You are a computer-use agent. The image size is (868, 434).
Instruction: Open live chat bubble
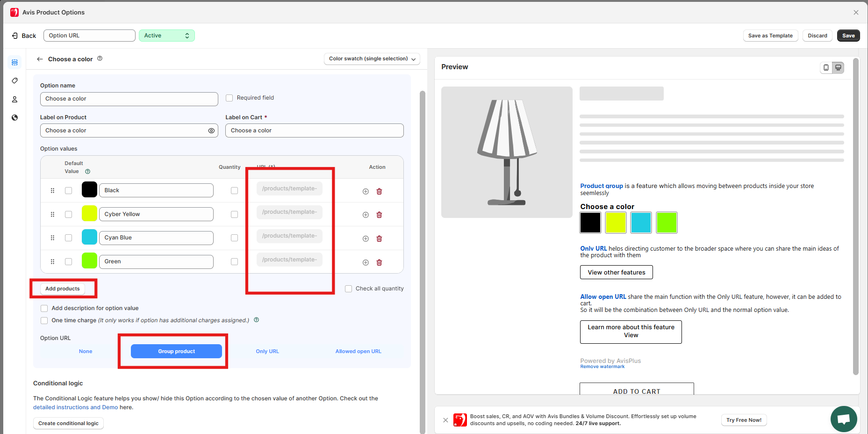pyautogui.click(x=843, y=419)
